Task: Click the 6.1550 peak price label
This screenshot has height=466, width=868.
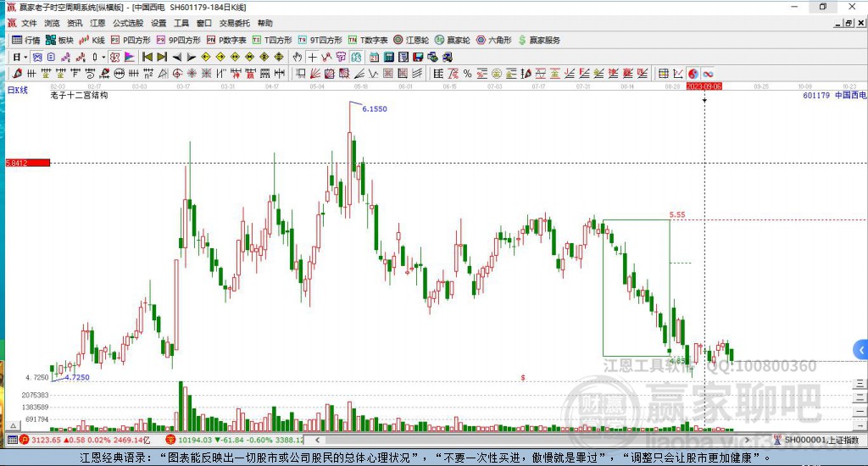Action: point(375,109)
